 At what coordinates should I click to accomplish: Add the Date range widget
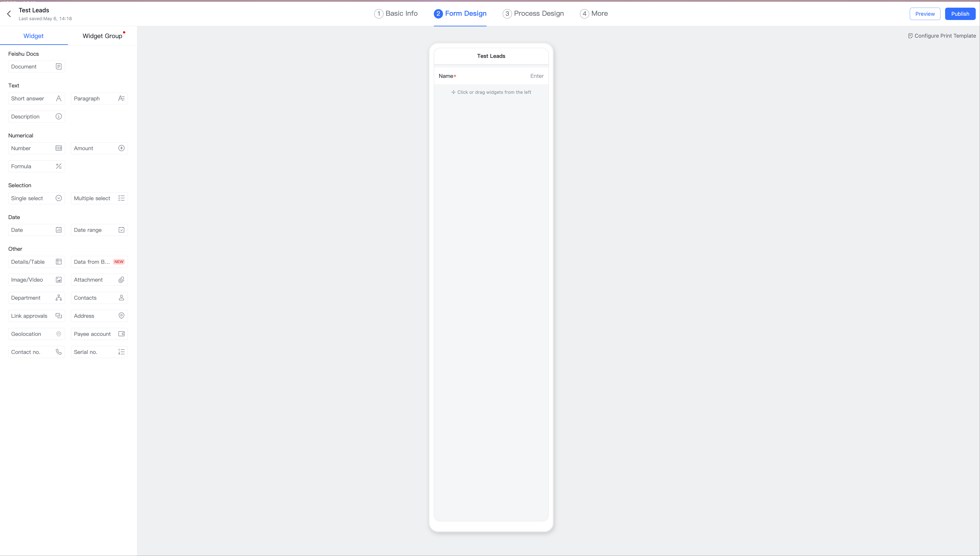[99, 230]
